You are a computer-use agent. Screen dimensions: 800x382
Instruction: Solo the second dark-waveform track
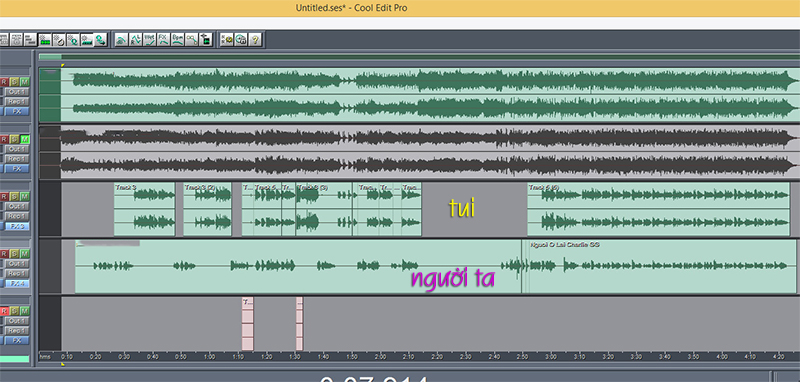pyautogui.click(x=14, y=139)
